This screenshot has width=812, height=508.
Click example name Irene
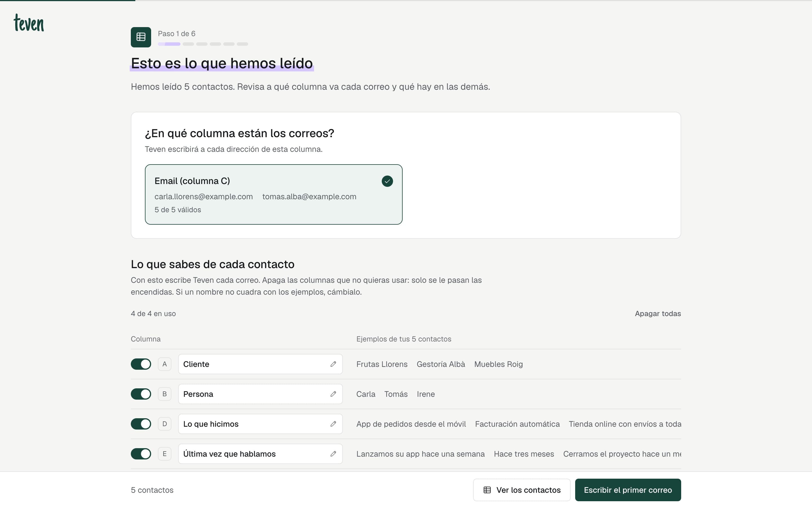pos(426,394)
